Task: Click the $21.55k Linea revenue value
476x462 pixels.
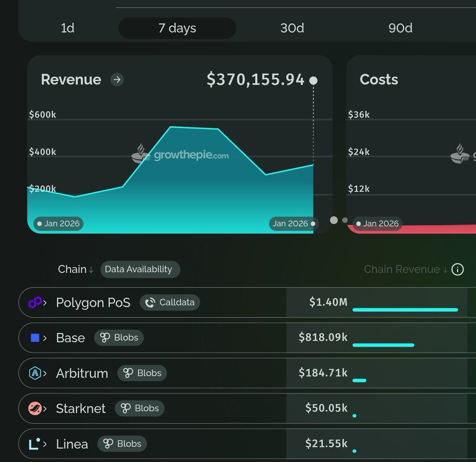Action: pyautogui.click(x=326, y=443)
